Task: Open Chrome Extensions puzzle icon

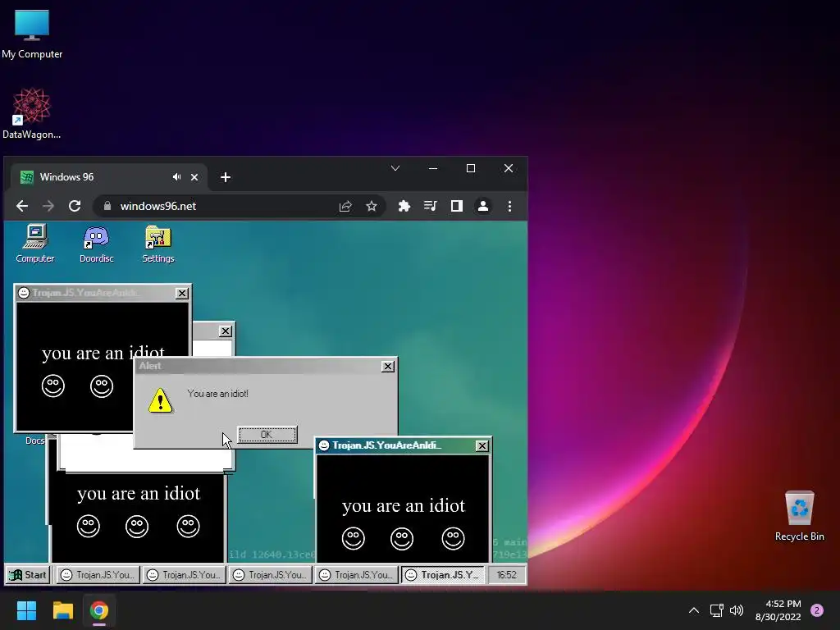Action: click(404, 206)
